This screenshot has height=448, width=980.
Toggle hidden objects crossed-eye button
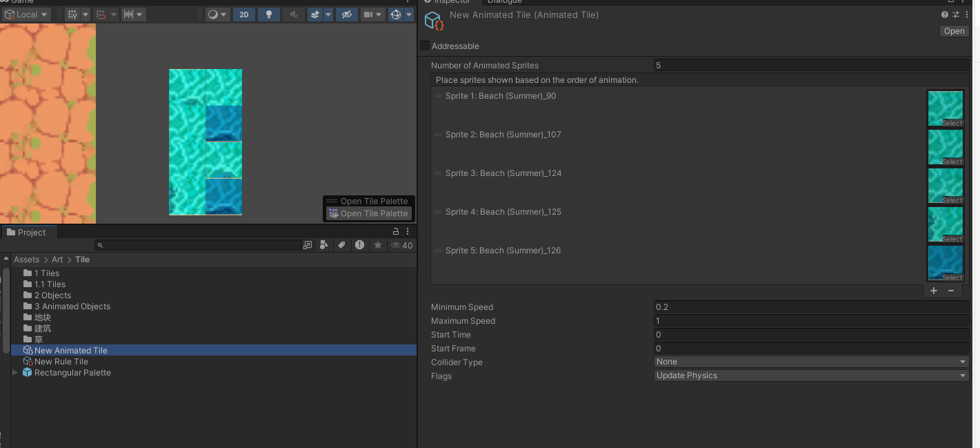coord(346,14)
